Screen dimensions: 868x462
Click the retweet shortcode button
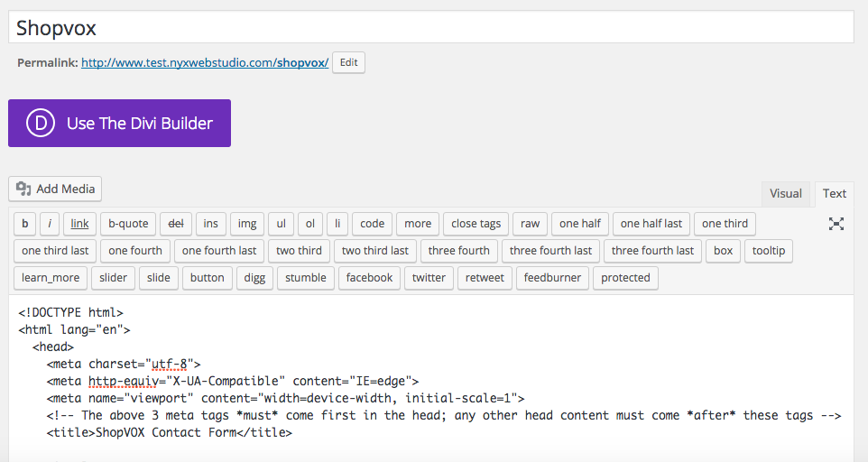485,278
